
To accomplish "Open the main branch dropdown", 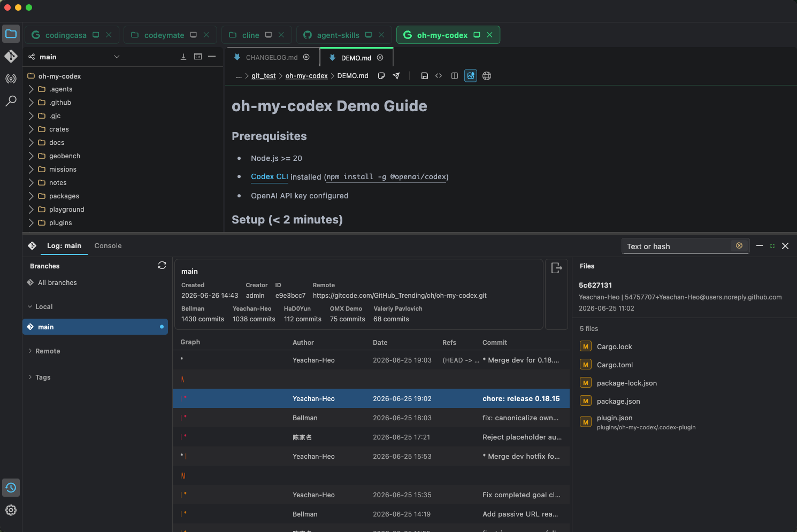I will pyautogui.click(x=117, y=57).
